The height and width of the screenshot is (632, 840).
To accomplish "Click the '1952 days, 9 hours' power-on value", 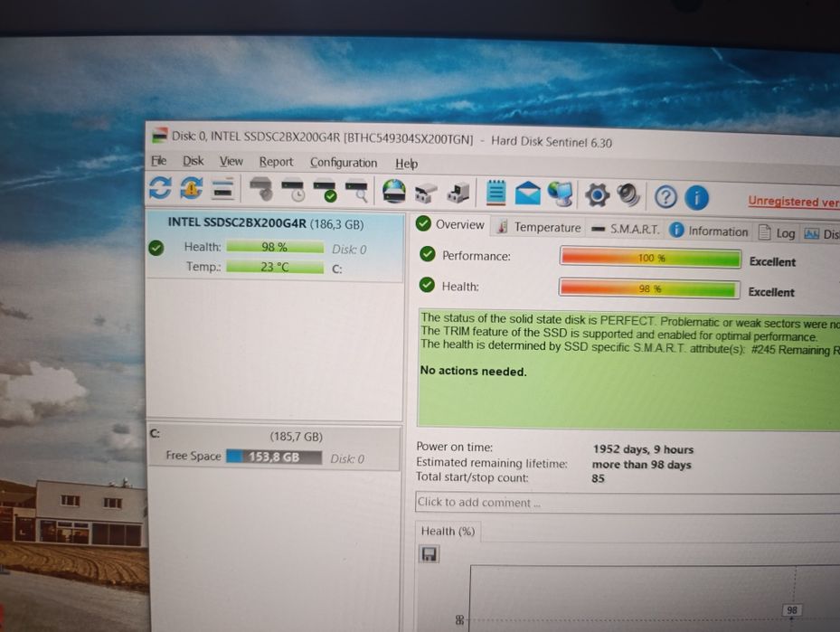I will coord(643,449).
